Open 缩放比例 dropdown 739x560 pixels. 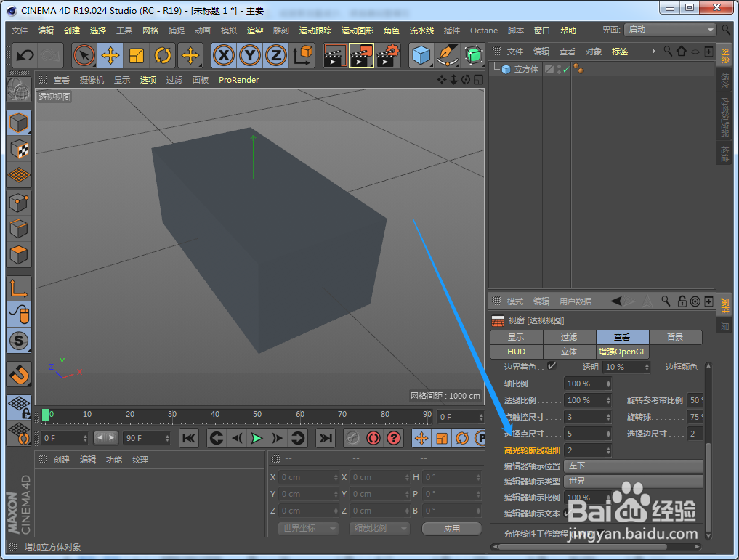coord(379,529)
